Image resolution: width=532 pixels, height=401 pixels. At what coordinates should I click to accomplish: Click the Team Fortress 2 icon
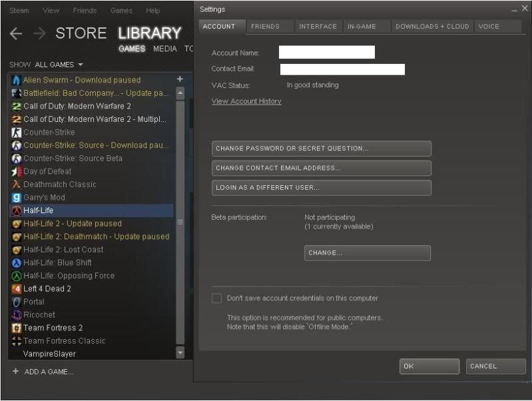(17, 328)
